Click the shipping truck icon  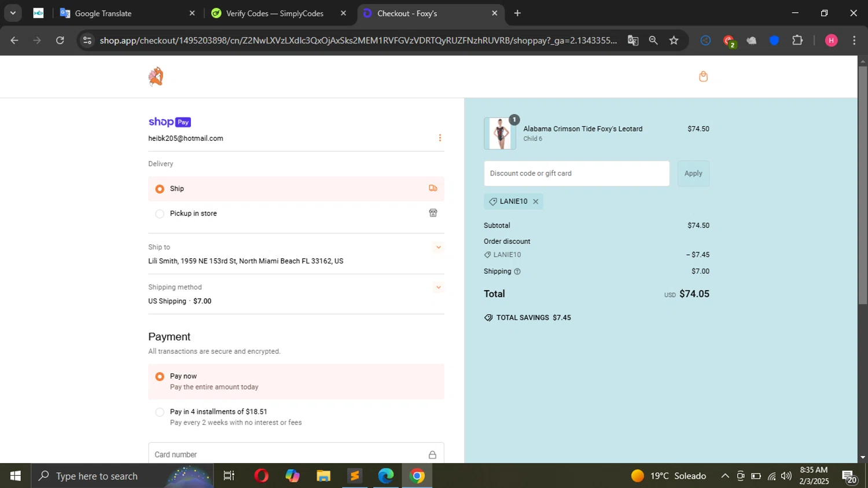pyautogui.click(x=433, y=188)
